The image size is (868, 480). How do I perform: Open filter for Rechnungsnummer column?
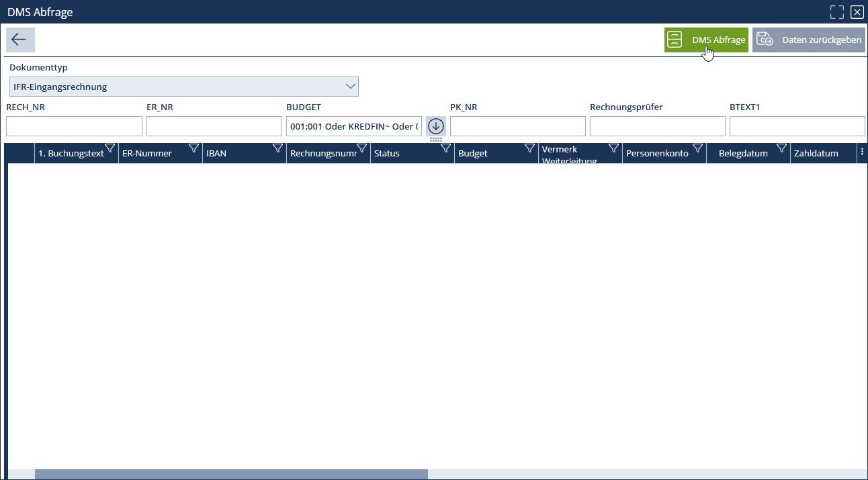362,148
